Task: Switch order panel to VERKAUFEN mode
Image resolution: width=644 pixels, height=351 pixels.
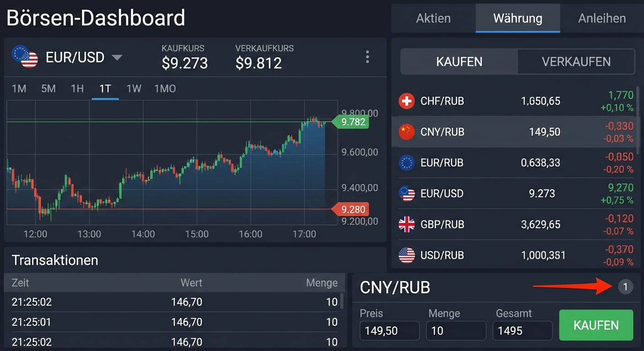Action: point(576,62)
